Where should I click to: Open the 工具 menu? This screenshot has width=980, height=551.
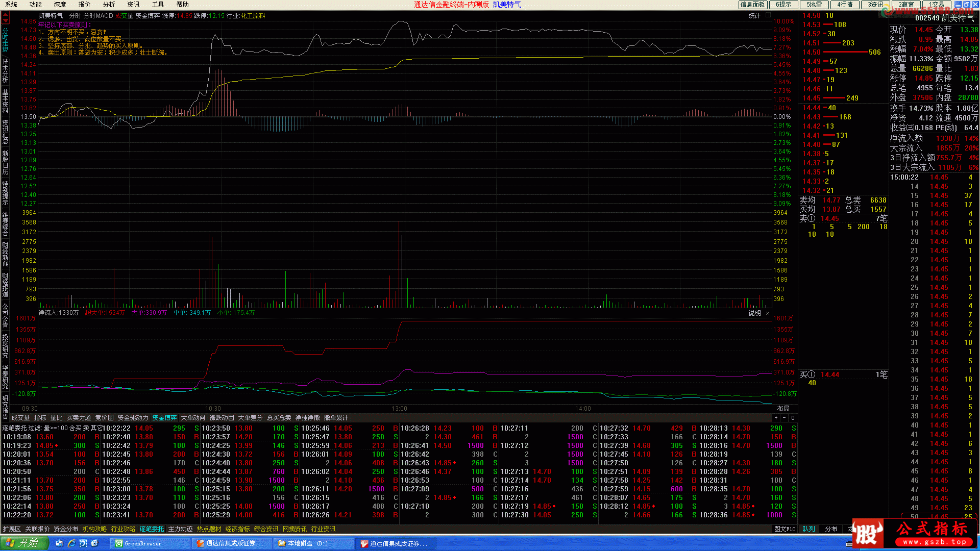158,5
